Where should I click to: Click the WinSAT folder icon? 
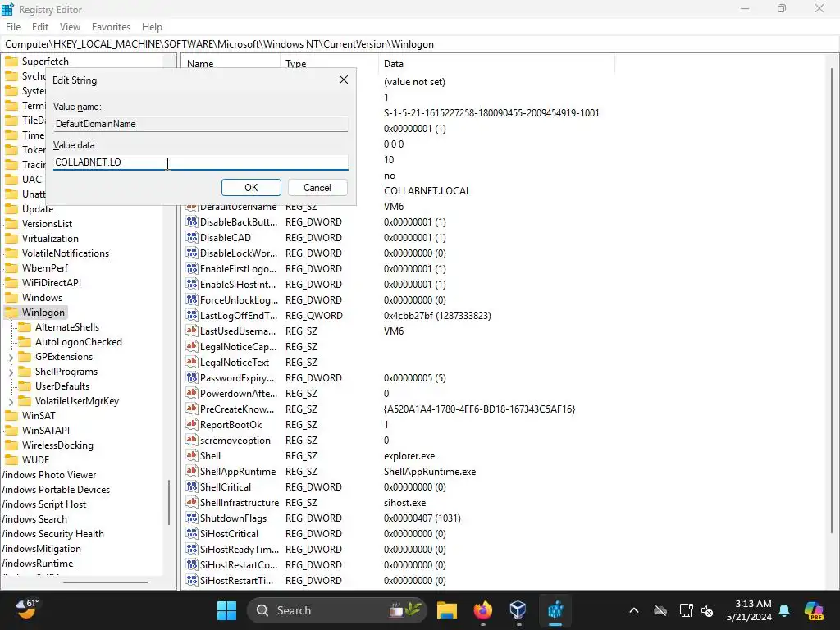click(11, 416)
